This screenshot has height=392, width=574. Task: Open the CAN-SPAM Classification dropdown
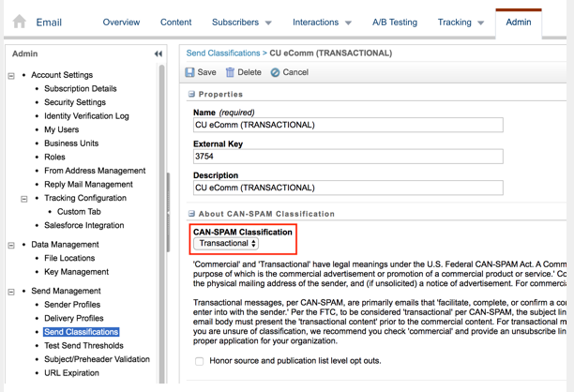(226, 244)
